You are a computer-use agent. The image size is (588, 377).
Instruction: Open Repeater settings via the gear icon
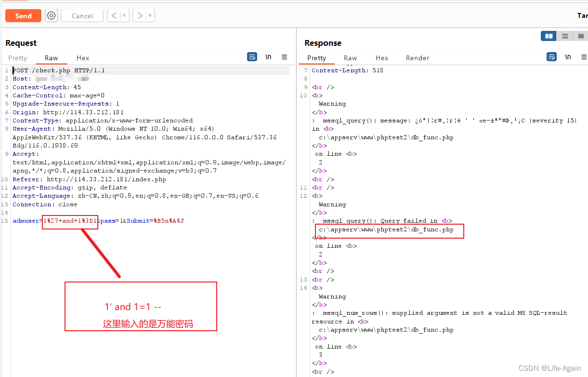click(51, 15)
